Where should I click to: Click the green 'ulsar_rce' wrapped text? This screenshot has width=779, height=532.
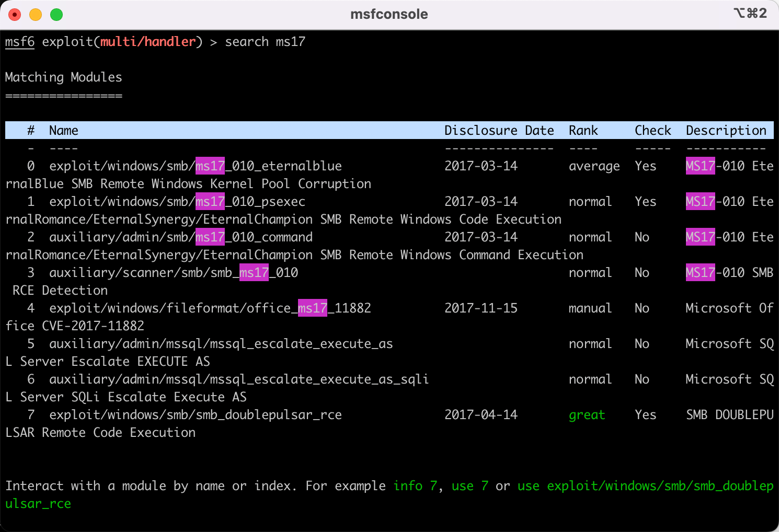click(x=38, y=504)
